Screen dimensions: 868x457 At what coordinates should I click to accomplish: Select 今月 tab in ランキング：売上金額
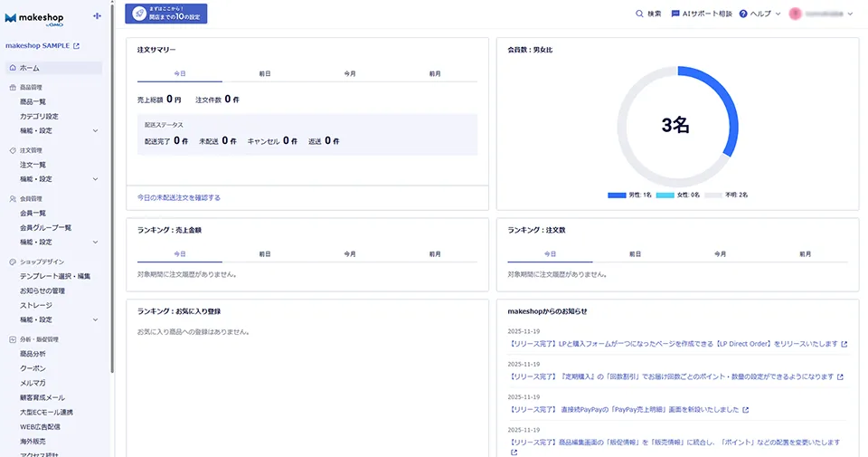coord(350,254)
